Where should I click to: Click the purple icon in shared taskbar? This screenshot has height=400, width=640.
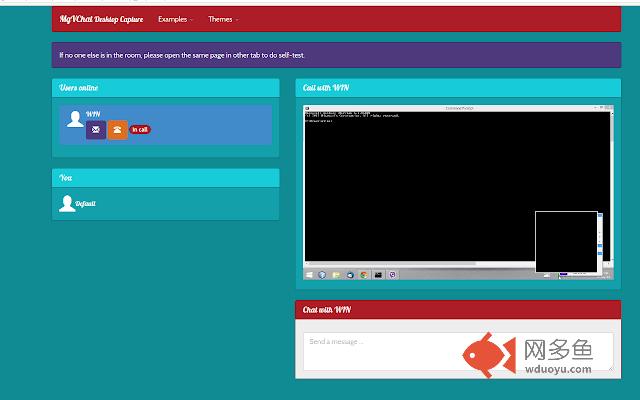pyautogui.click(x=392, y=274)
